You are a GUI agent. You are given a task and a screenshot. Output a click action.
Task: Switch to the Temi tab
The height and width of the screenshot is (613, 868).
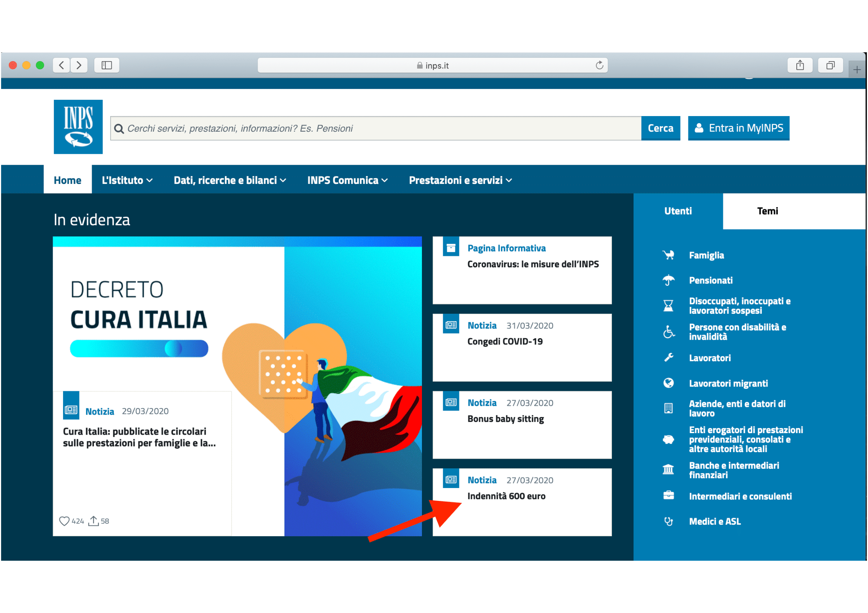click(x=767, y=211)
